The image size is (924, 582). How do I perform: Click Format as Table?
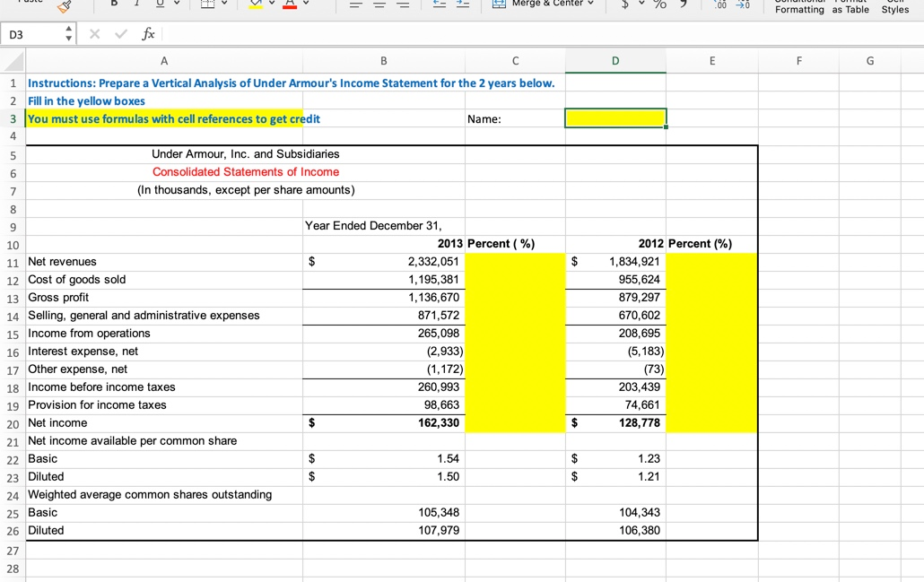(850, 7)
